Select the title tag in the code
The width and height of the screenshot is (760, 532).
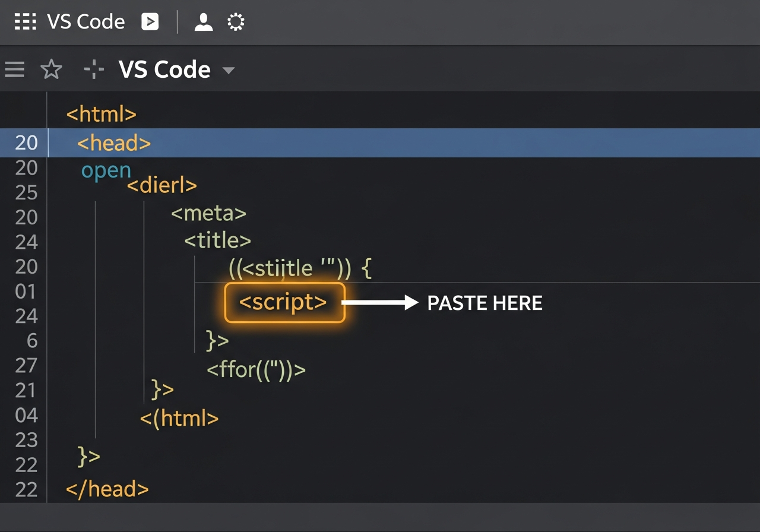(217, 240)
